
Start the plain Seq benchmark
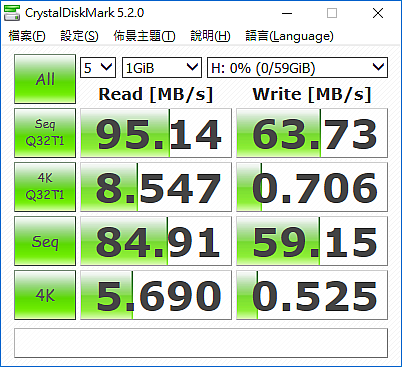45,241
